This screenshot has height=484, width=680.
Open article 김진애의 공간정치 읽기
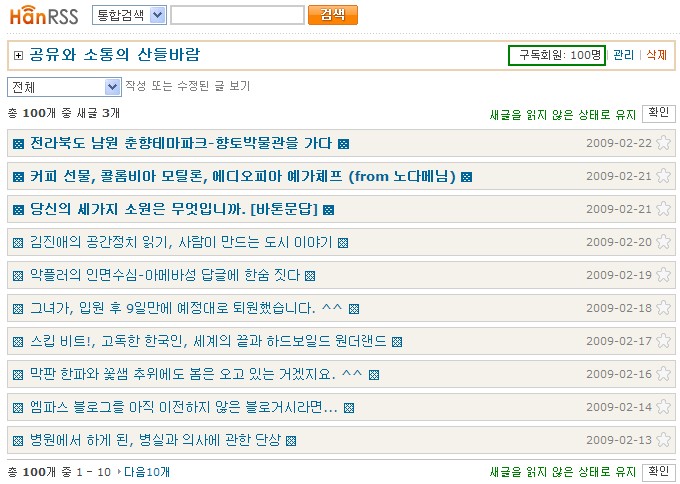181,242
